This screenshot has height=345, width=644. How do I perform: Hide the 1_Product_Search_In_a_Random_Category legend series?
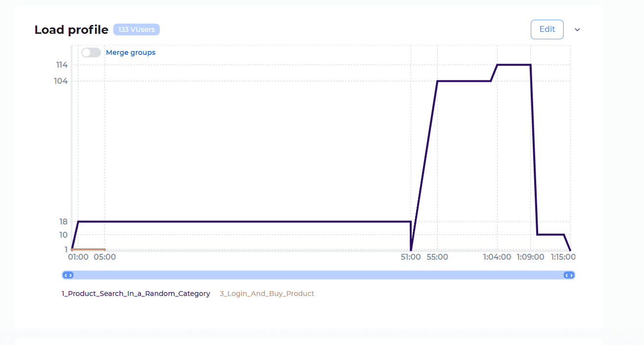(x=136, y=294)
